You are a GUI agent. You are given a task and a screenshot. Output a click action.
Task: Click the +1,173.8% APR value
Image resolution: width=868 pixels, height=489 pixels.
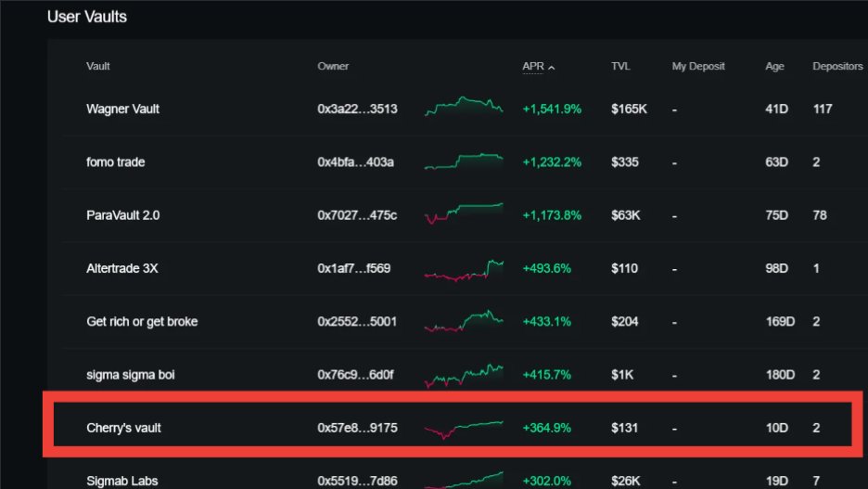click(x=552, y=215)
